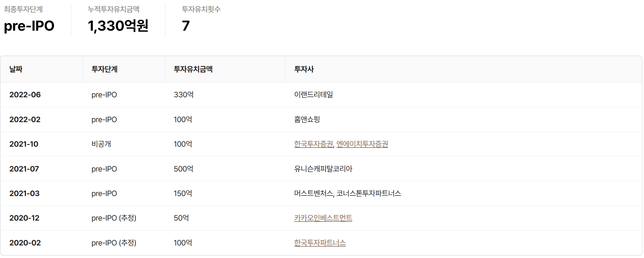Click the 투자사 column header
644x258 pixels.
(x=304, y=69)
